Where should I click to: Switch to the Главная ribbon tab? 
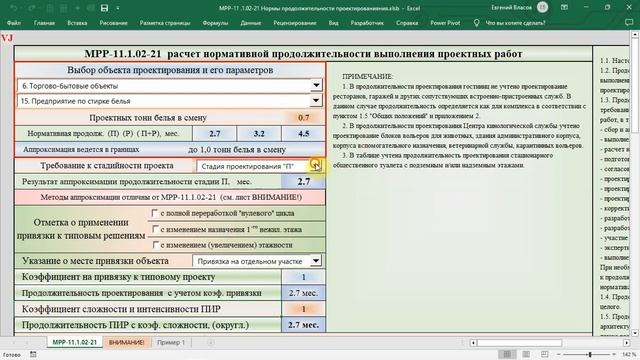pyautogui.click(x=44, y=23)
